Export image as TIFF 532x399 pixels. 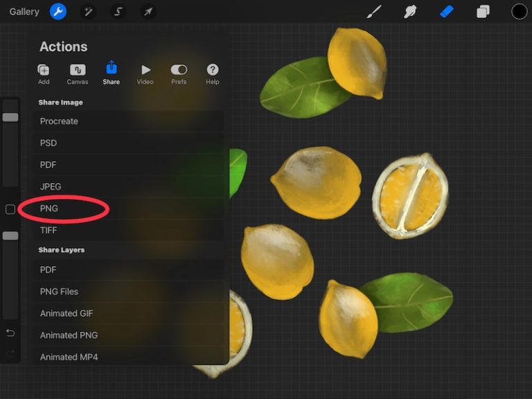click(x=128, y=230)
